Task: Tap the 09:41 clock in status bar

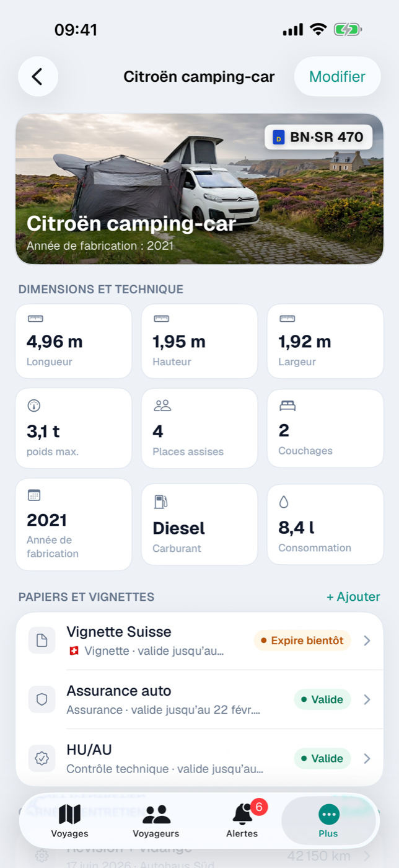Action: (x=76, y=30)
